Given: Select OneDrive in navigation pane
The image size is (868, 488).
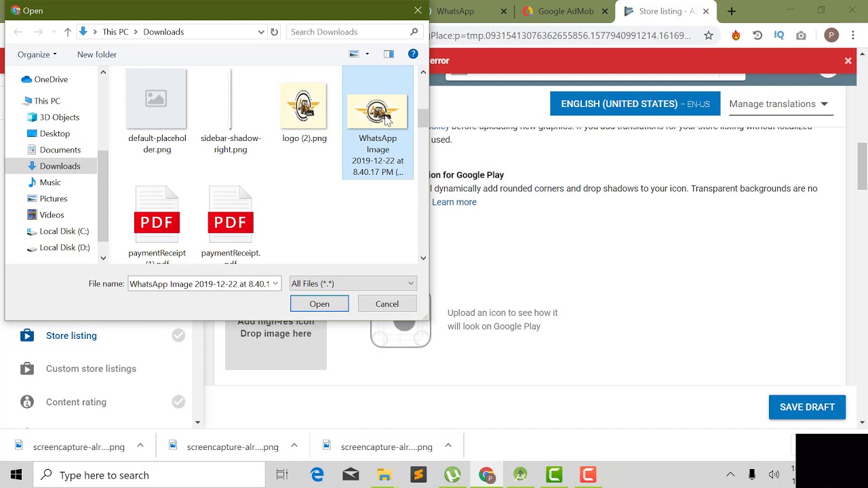Looking at the screenshot, I should (45, 79).
